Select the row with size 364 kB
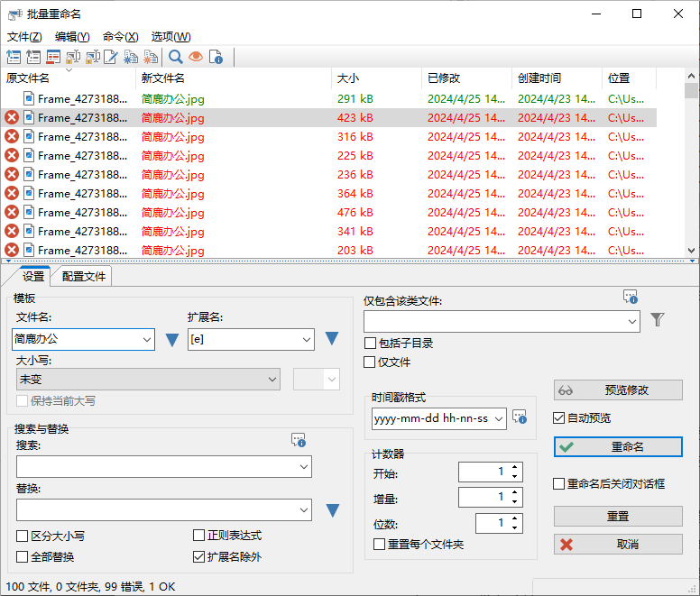700x596 pixels. [328, 194]
